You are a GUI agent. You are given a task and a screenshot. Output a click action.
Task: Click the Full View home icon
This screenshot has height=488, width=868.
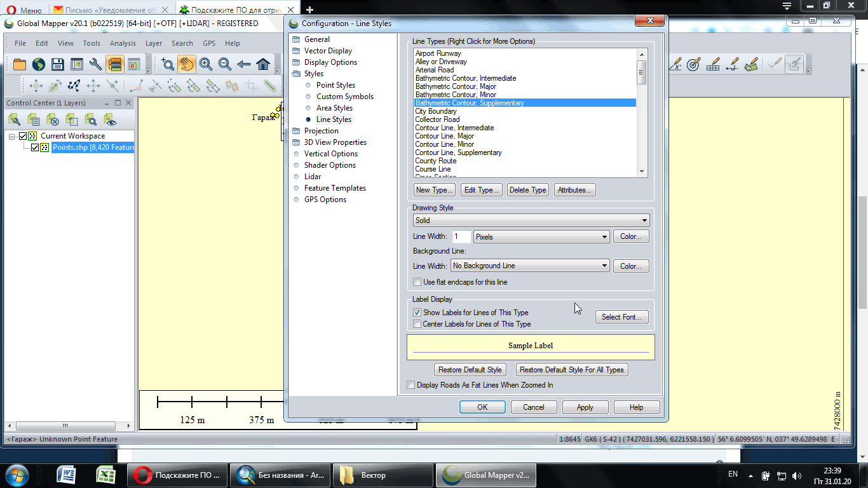pyautogui.click(x=262, y=64)
